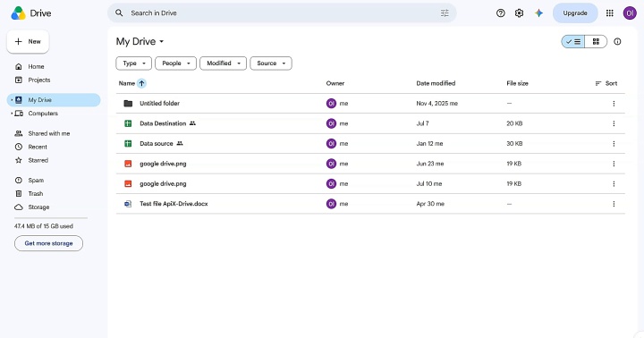This screenshot has height=338, width=644.
Task: Sort by the Name column header
Action: [126, 83]
